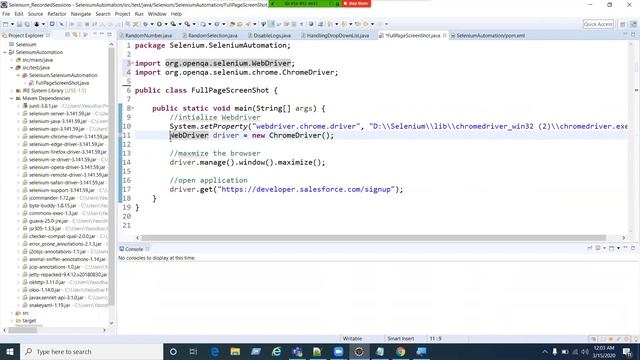Open dropdown arrow next to Run icon

tap(166, 24)
